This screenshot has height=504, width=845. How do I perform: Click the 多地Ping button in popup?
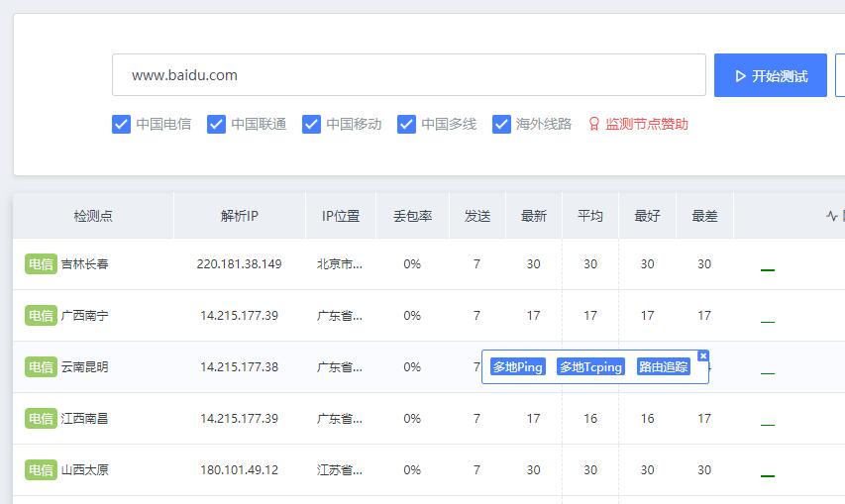pyautogui.click(x=517, y=366)
